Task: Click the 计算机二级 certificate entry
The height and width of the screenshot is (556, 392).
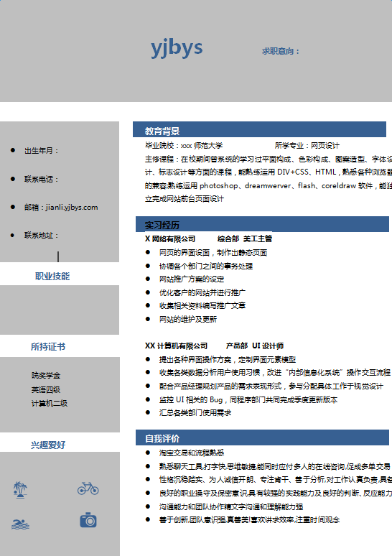Action: pos(50,403)
